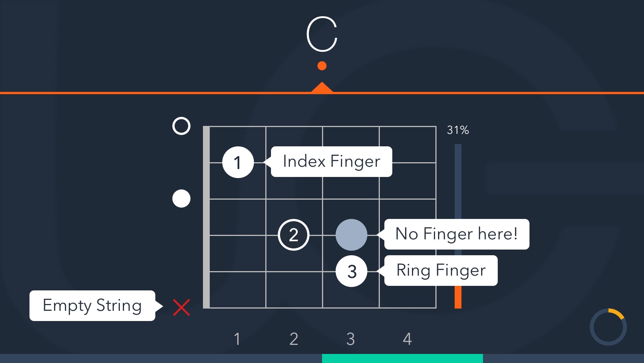Tap the orange dot under chord C
The height and width of the screenshot is (363, 644).
point(322,66)
